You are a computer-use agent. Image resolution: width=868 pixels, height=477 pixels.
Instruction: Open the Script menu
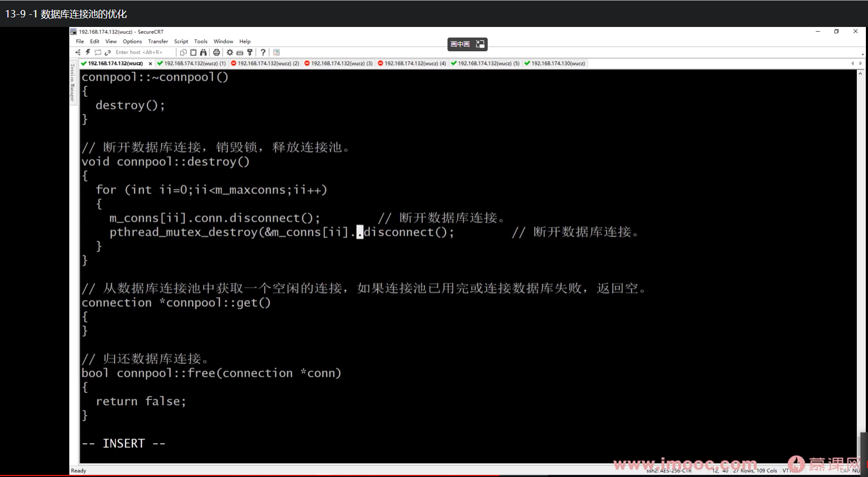click(x=181, y=41)
